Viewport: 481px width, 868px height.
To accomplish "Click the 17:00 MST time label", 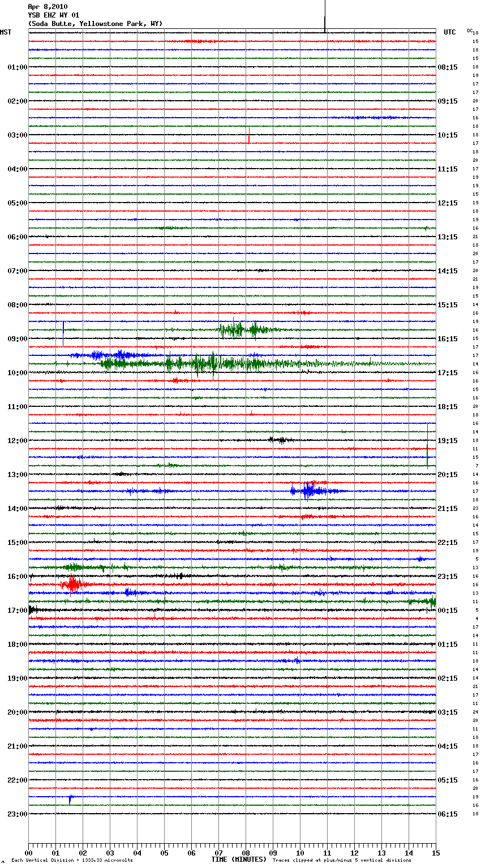I will (18, 611).
